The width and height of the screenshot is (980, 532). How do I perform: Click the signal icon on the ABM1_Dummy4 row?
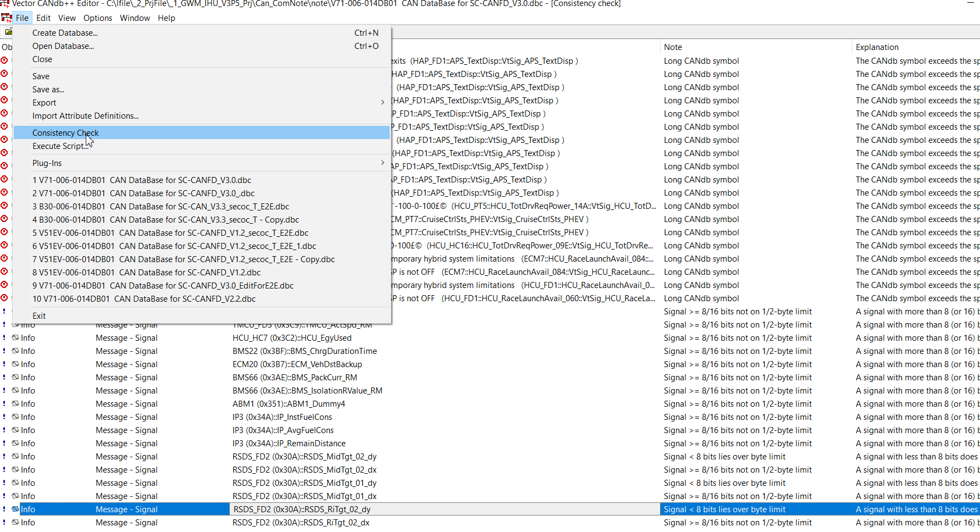(x=15, y=403)
